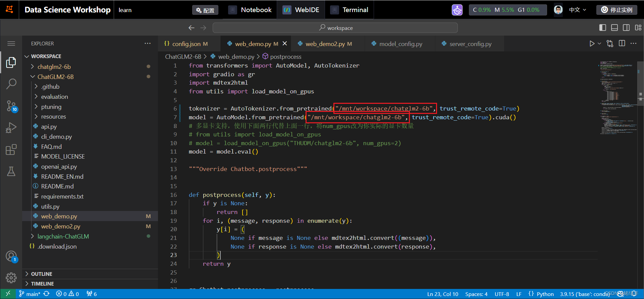The width and height of the screenshot is (644, 299).
Task: Open Extensions view in activity bar
Action: click(11, 150)
